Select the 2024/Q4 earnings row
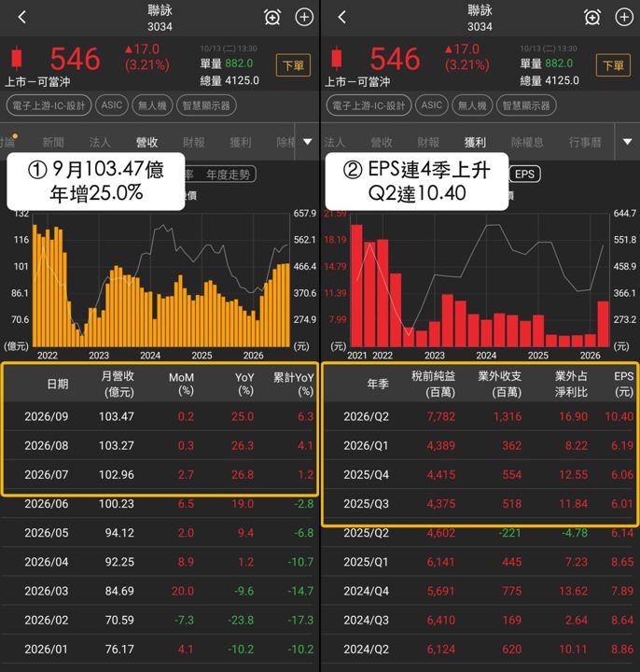The width and height of the screenshot is (640, 672). (x=480, y=591)
